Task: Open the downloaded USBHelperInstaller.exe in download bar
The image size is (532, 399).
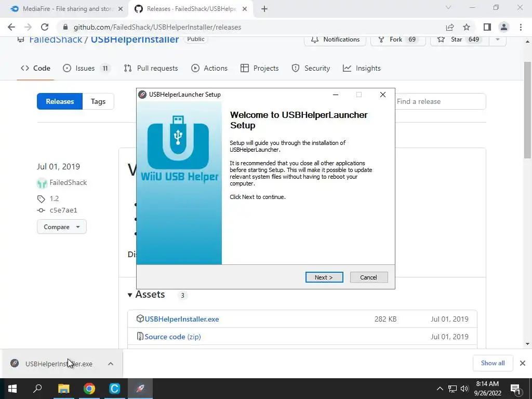Action: tap(59, 364)
